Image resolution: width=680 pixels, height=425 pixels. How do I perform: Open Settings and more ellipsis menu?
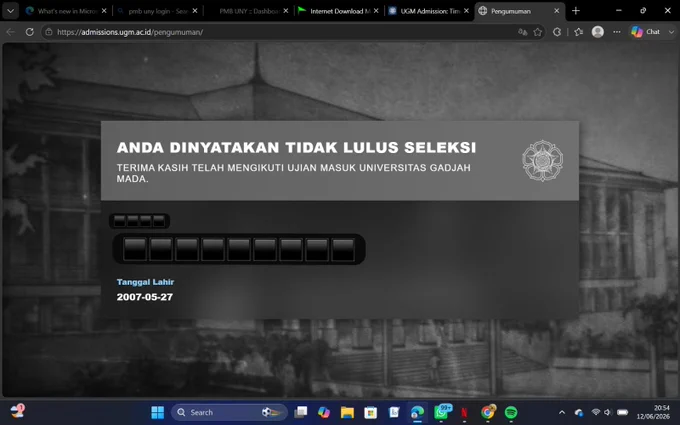pos(617,32)
